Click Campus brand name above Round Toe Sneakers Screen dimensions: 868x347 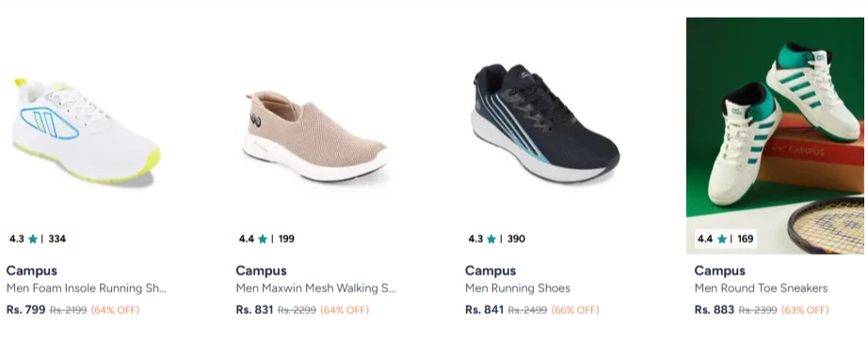719,270
